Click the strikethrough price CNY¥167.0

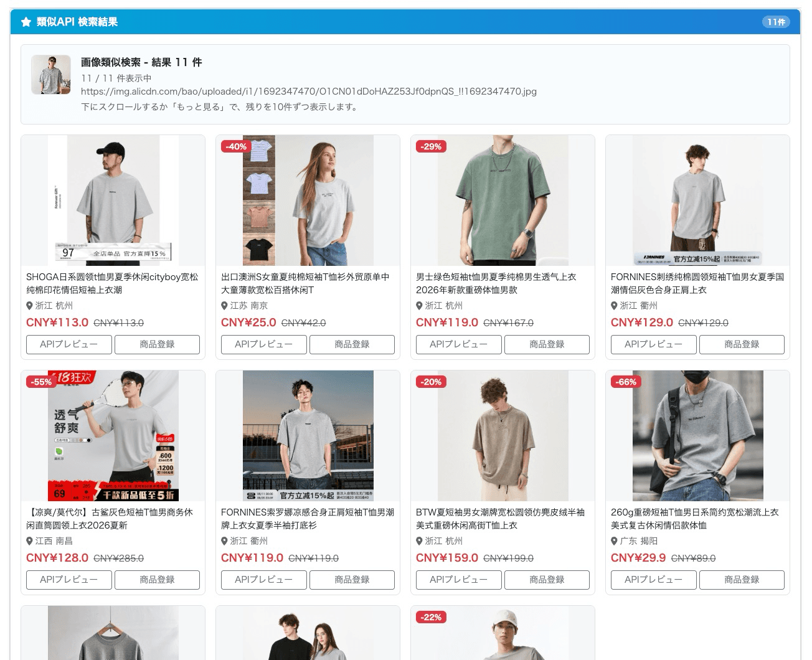point(508,323)
